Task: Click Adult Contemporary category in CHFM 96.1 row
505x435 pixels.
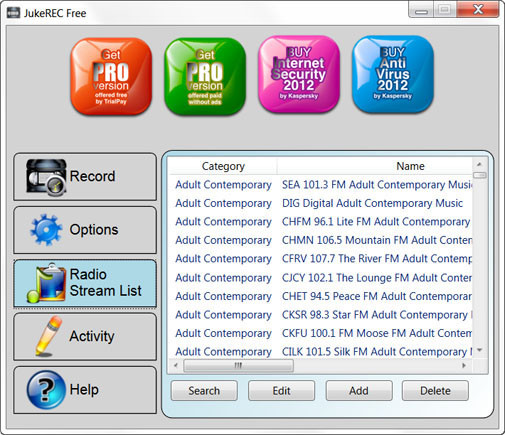Action: [223, 221]
